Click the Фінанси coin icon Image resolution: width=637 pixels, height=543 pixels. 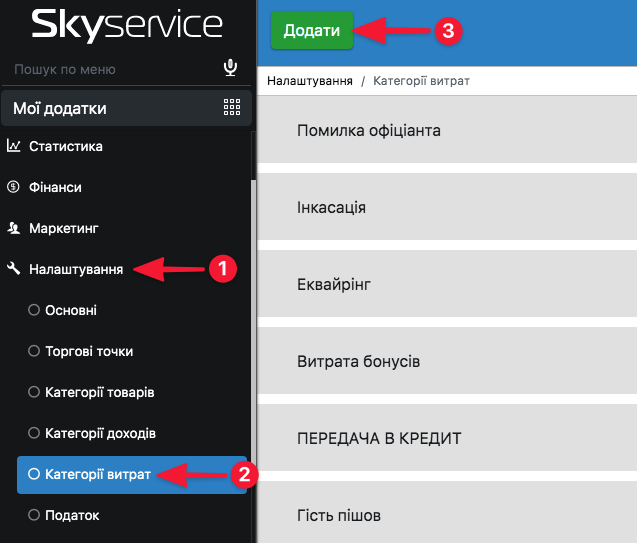tap(14, 187)
